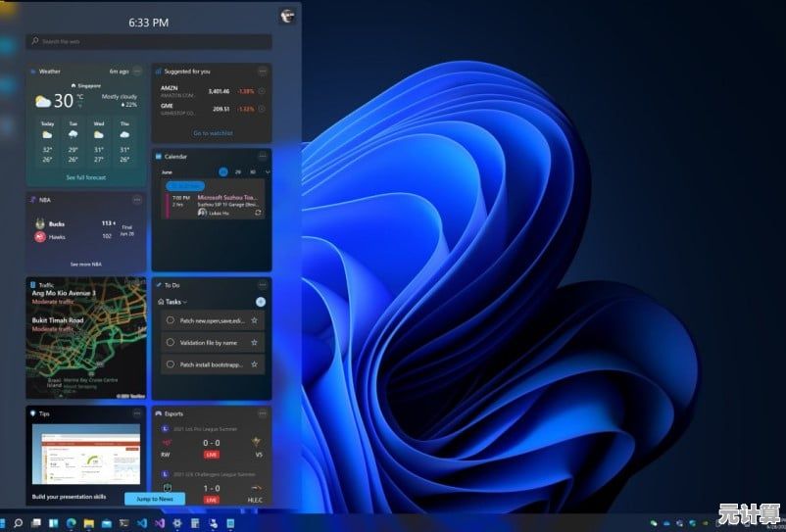Open Tips presentation skills thumbnail
The image size is (786, 532).
point(86,455)
